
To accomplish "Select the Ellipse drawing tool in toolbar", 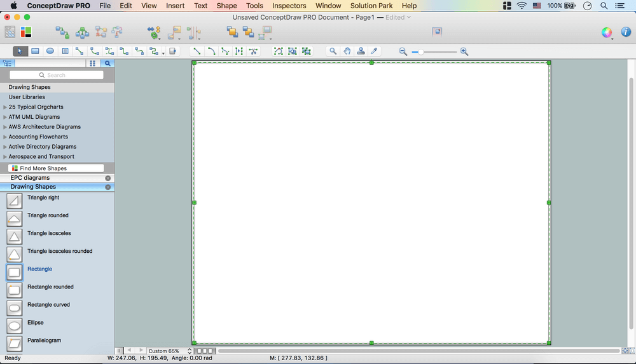I will click(x=50, y=51).
